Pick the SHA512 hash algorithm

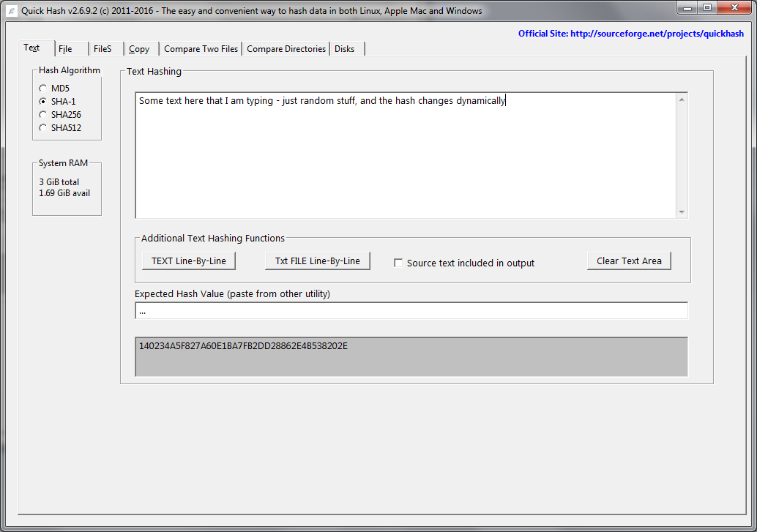[43, 128]
